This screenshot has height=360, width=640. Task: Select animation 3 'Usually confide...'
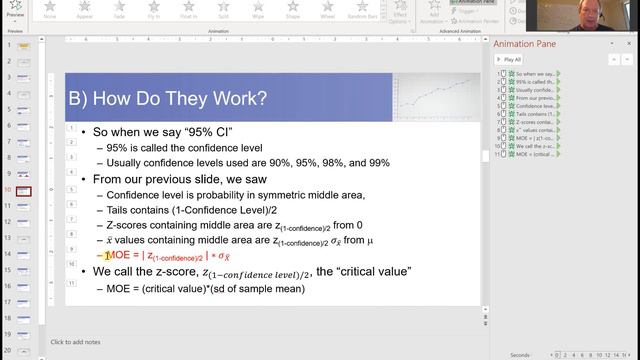tap(528, 90)
